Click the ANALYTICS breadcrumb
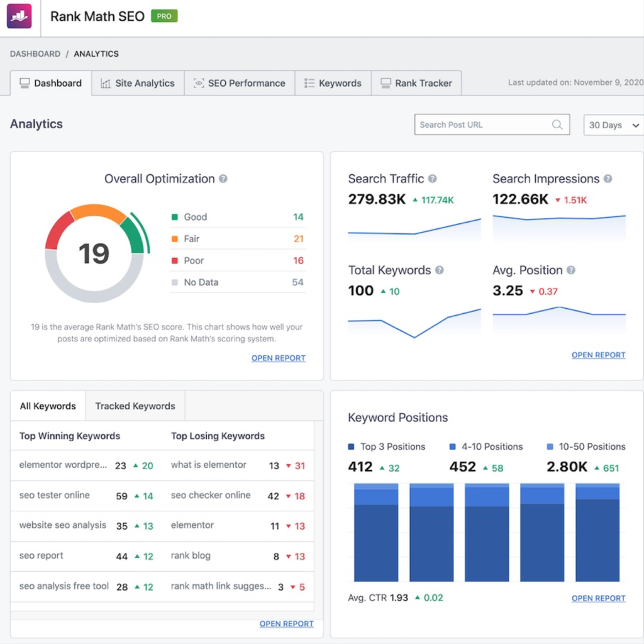 [x=96, y=54]
